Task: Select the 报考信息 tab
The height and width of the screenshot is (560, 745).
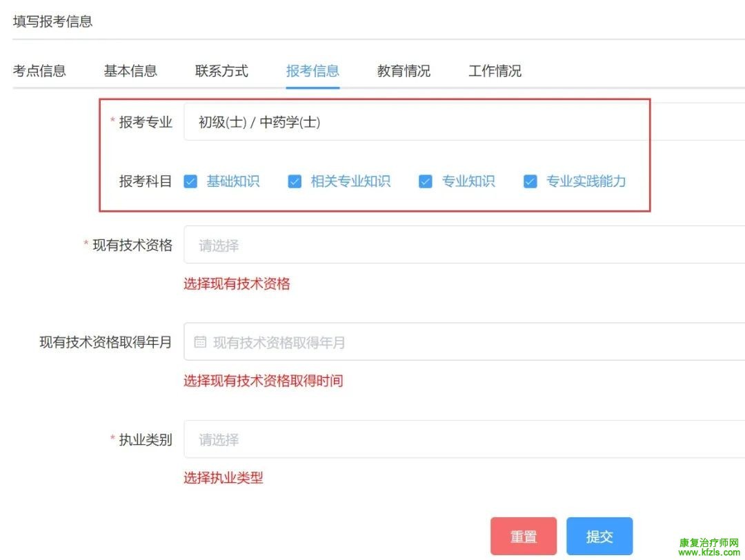Action: click(x=312, y=71)
